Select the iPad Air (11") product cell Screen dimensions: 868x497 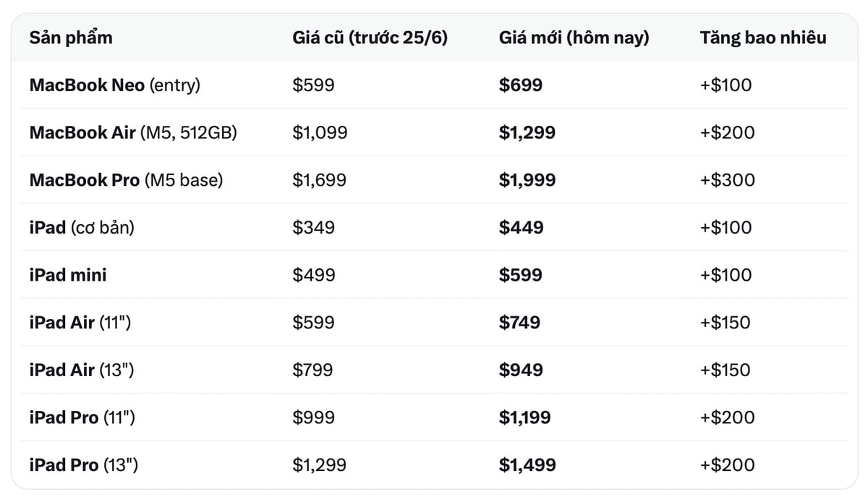[x=80, y=323]
